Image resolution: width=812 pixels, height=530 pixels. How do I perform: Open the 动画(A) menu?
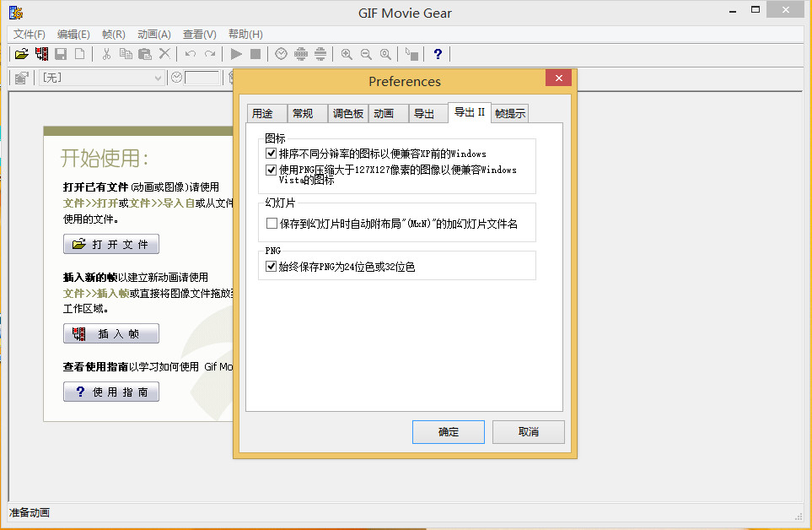(153, 35)
